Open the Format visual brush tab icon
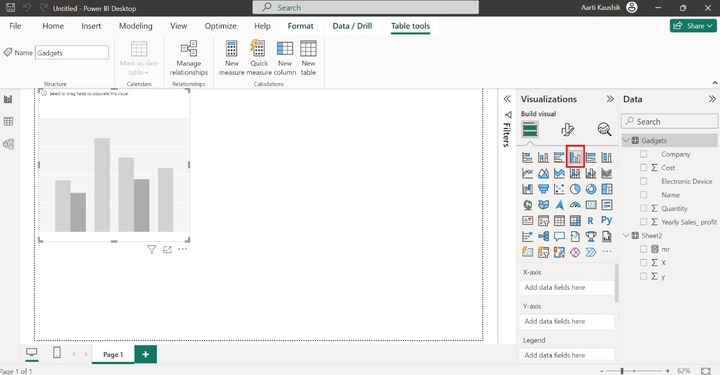720x375 pixels. point(567,130)
